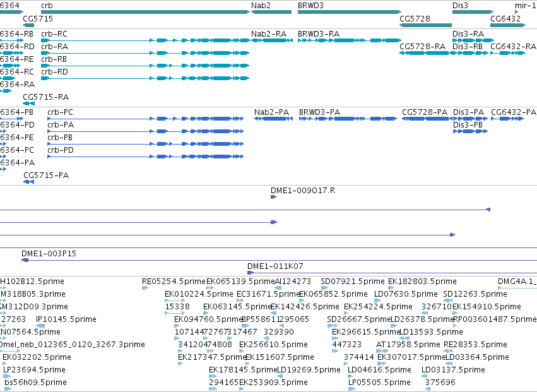Select the EK253909.5prime EST marker
Image resolution: width=537 pixels, height=392 pixels.
(x=242, y=389)
